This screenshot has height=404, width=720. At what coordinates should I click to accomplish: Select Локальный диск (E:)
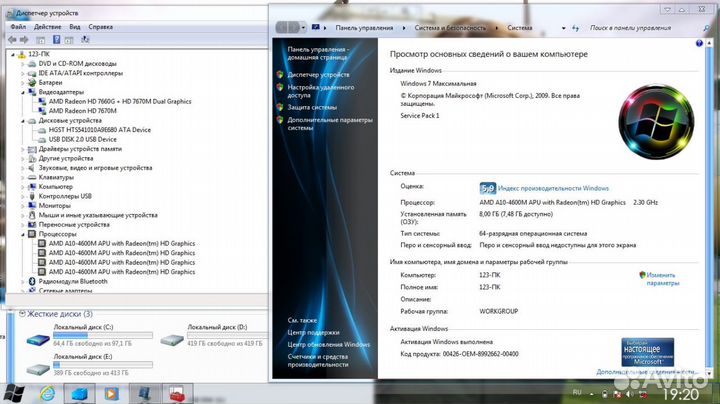click(x=90, y=366)
